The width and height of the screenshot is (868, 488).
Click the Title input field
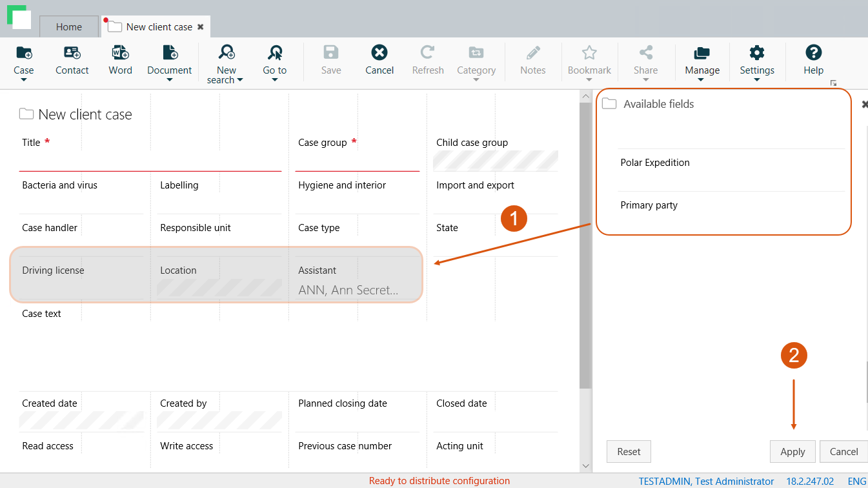click(150, 161)
